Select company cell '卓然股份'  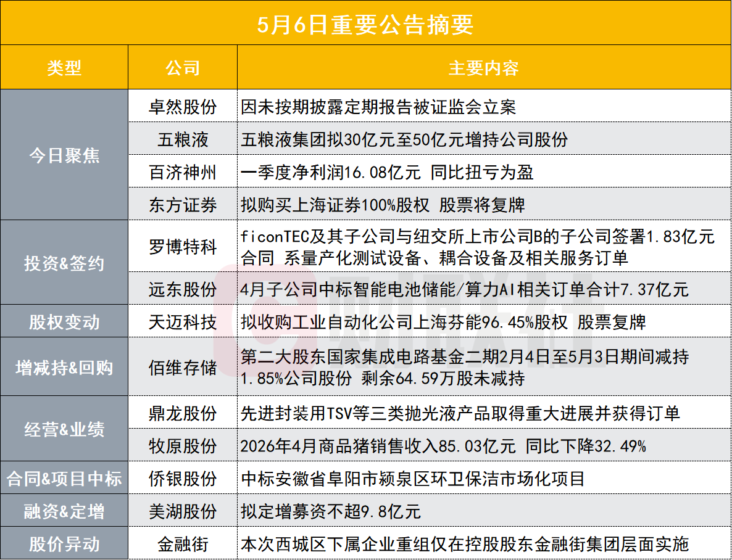coord(183,107)
